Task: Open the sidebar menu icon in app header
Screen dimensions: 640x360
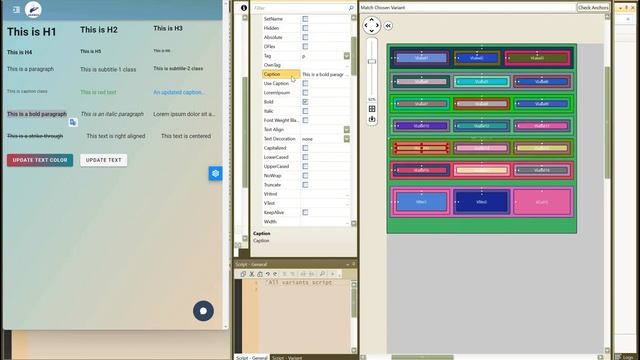Action: pos(16,9)
